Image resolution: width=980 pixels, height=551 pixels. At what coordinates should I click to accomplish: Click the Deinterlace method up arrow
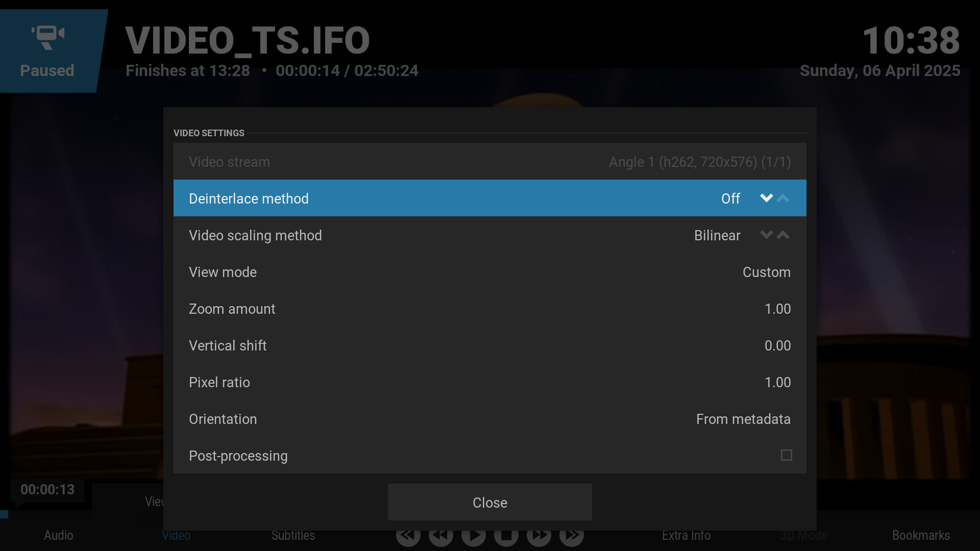tap(783, 198)
